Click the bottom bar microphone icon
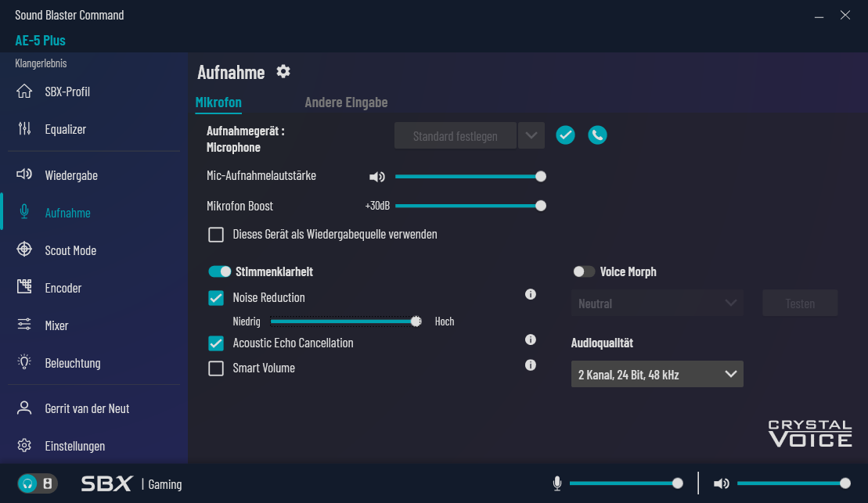Image resolution: width=868 pixels, height=503 pixels. tap(557, 483)
